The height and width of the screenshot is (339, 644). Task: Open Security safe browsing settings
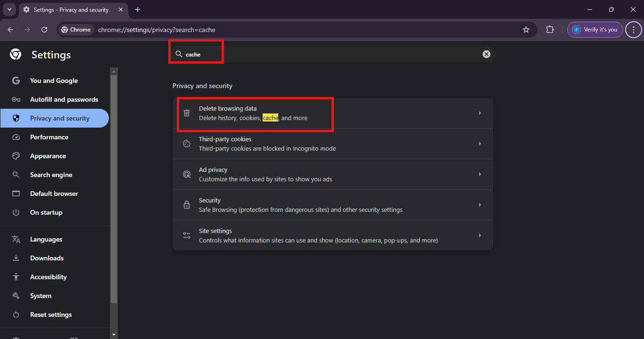[332, 205]
